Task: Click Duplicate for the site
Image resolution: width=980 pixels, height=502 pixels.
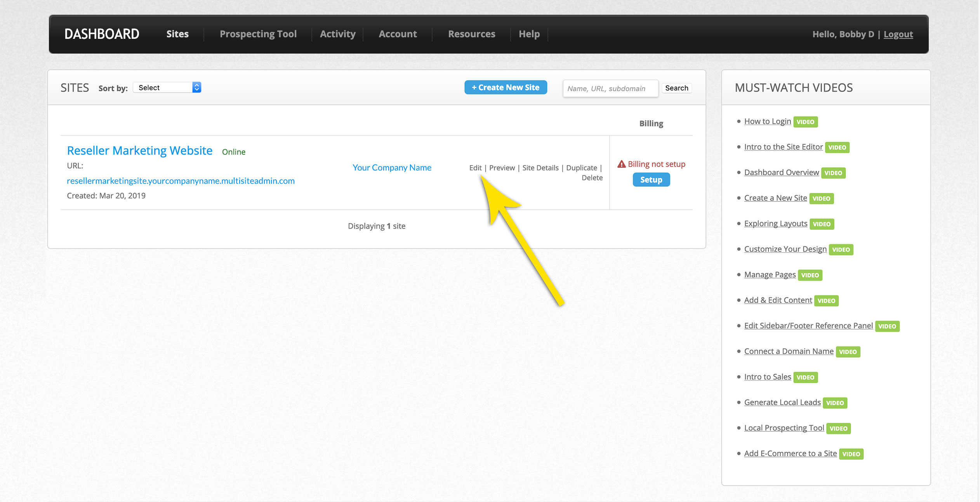Action: pos(582,168)
